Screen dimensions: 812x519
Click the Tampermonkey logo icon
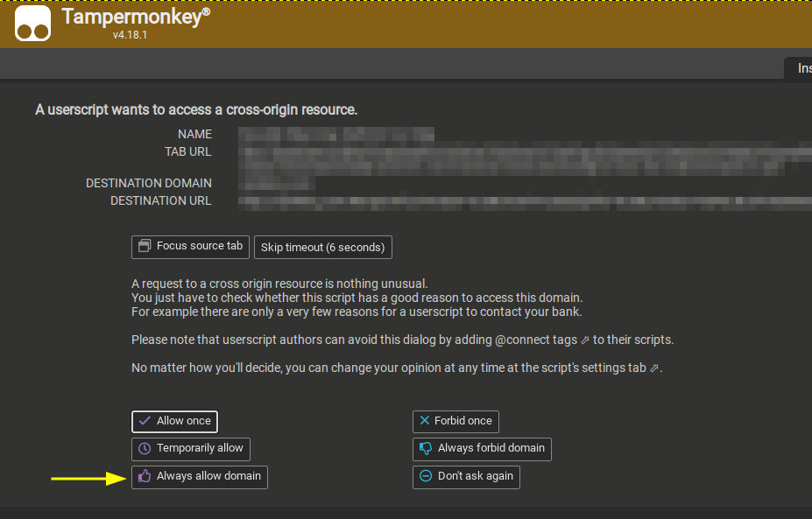click(x=32, y=24)
